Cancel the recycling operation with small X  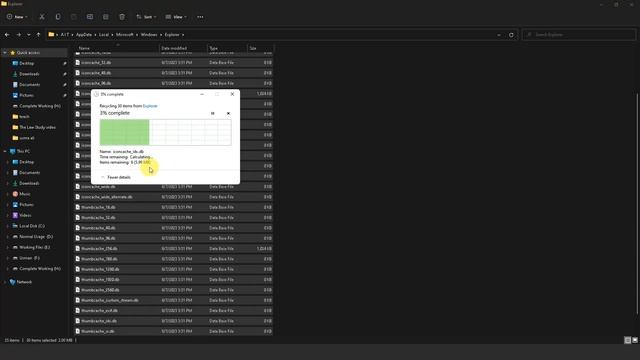point(228,113)
